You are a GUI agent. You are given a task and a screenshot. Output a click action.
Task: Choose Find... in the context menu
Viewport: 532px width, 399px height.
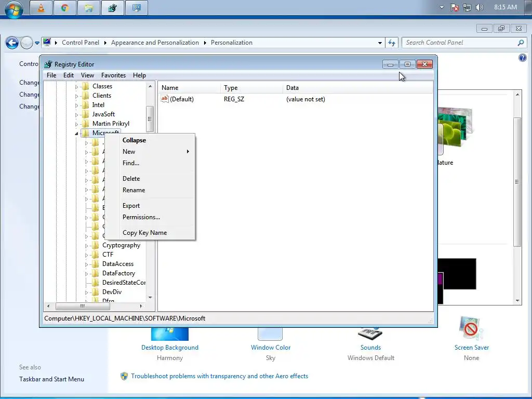point(130,163)
